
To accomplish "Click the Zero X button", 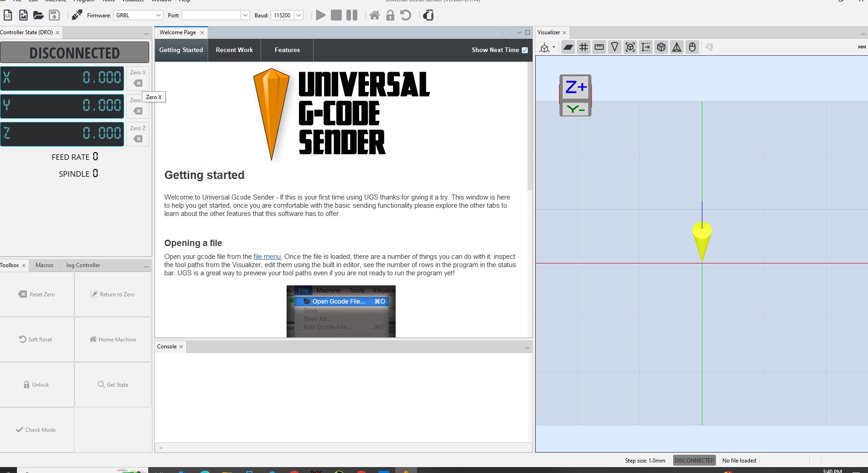I will tap(138, 78).
